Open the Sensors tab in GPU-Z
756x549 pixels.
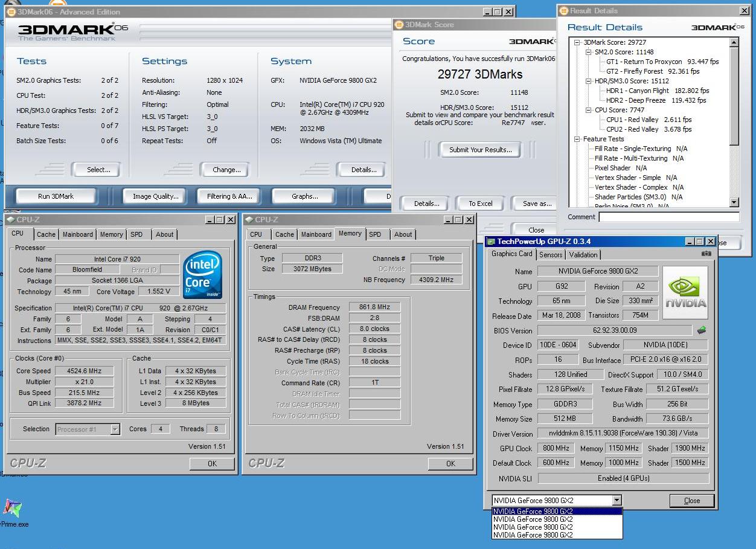point(551,255)
